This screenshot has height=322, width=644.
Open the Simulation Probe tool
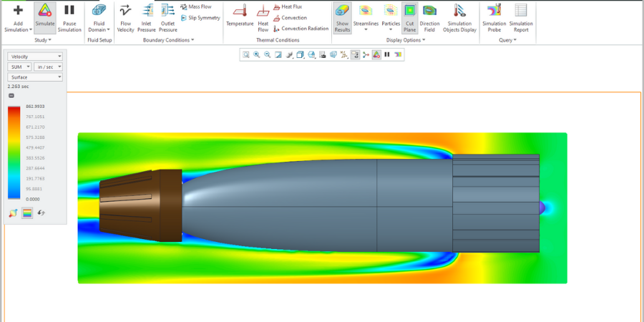click(494, 18)
